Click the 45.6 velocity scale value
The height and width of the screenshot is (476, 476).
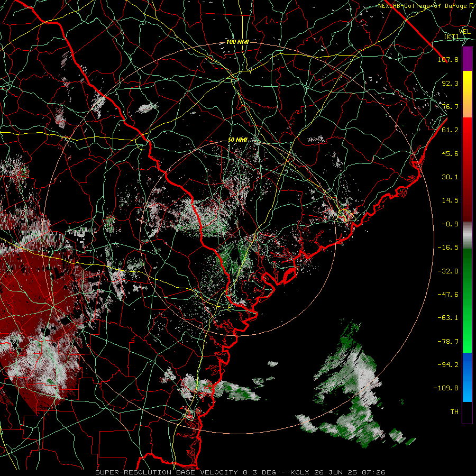click(x=450, y=153)
